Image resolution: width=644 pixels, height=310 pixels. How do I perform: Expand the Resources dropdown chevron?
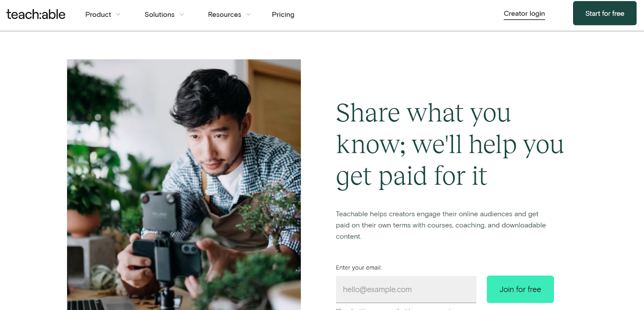[x=248, y=15]
